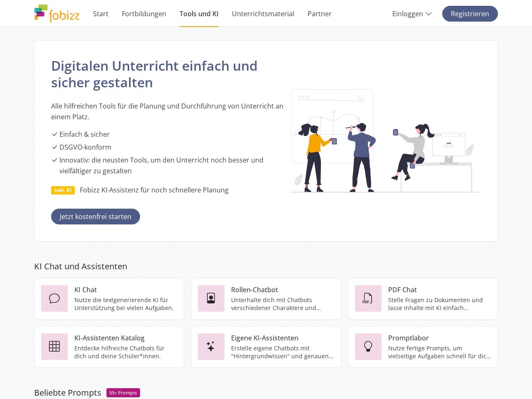Select the Rollen-Chatbot portrait icon
532x399 pixels.
pos(211,298)
